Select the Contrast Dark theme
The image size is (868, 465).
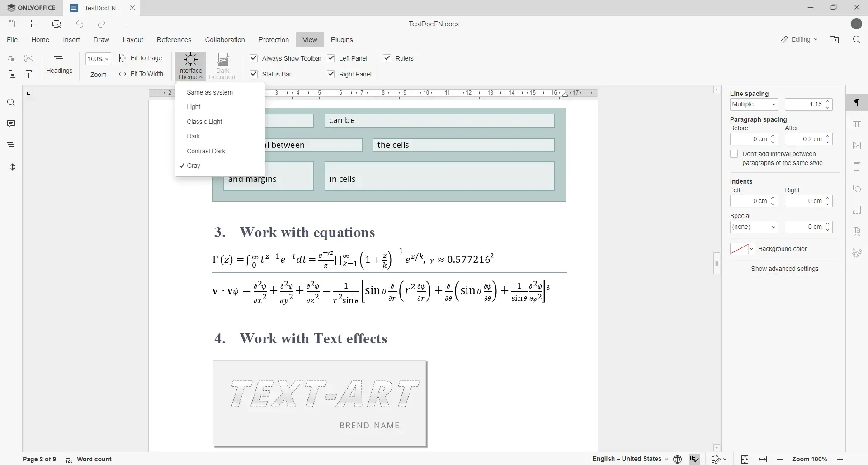[x=206, y=151]
